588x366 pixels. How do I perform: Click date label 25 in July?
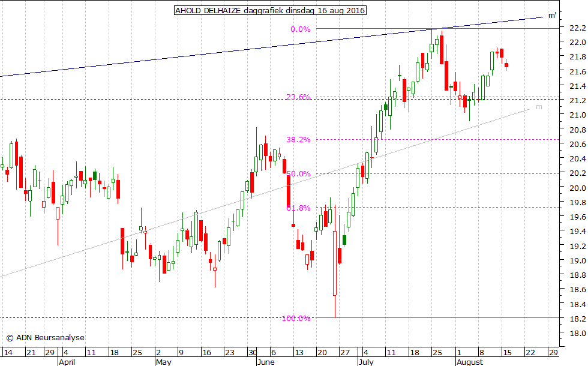pyautogui.click(x=437, y=353)
